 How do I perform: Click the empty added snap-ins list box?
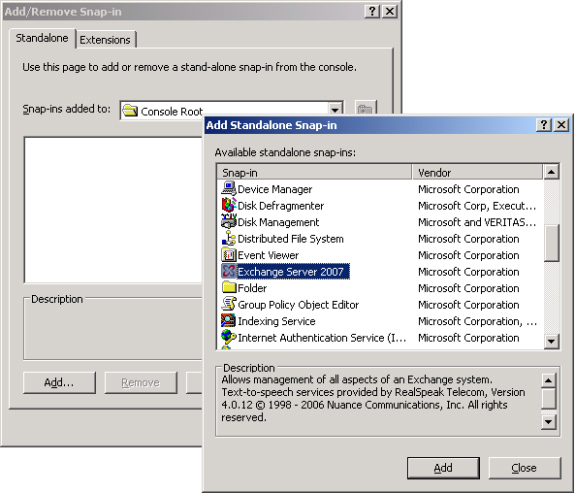coord(114,210)
